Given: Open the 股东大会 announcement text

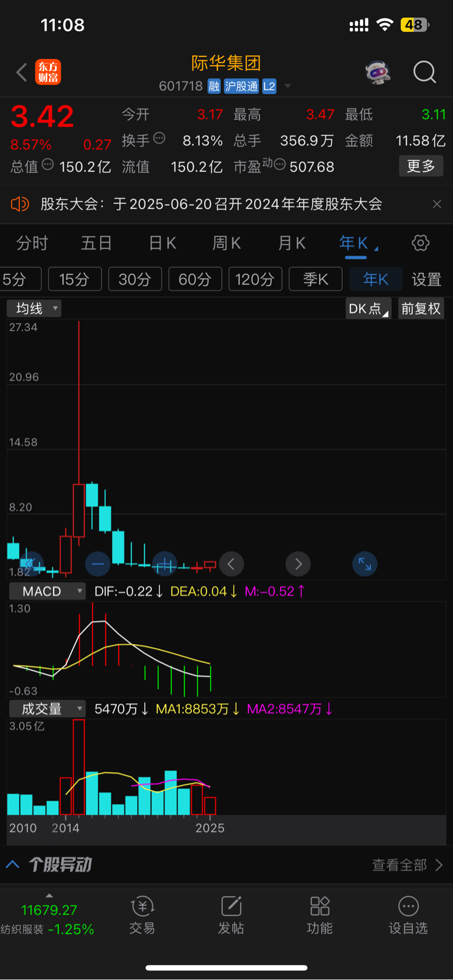Looking at the screenshot, I should (x=211, y=204).
